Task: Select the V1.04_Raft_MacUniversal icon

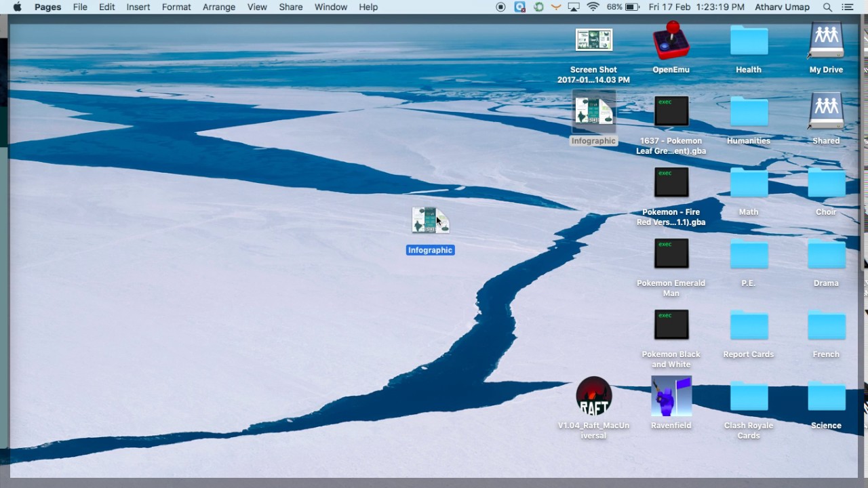Action: pyautogui.click(x=594, y=396)
